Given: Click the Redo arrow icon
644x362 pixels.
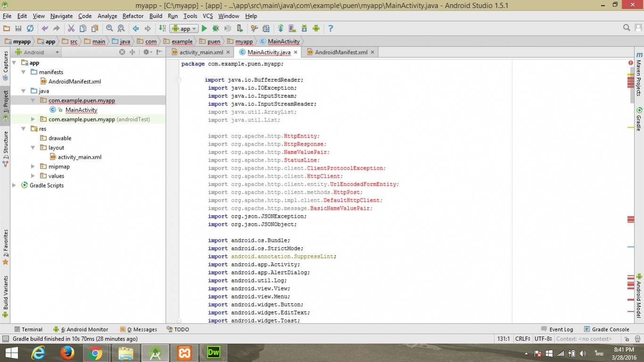Looking at the screenshot, I should point(57,29).
